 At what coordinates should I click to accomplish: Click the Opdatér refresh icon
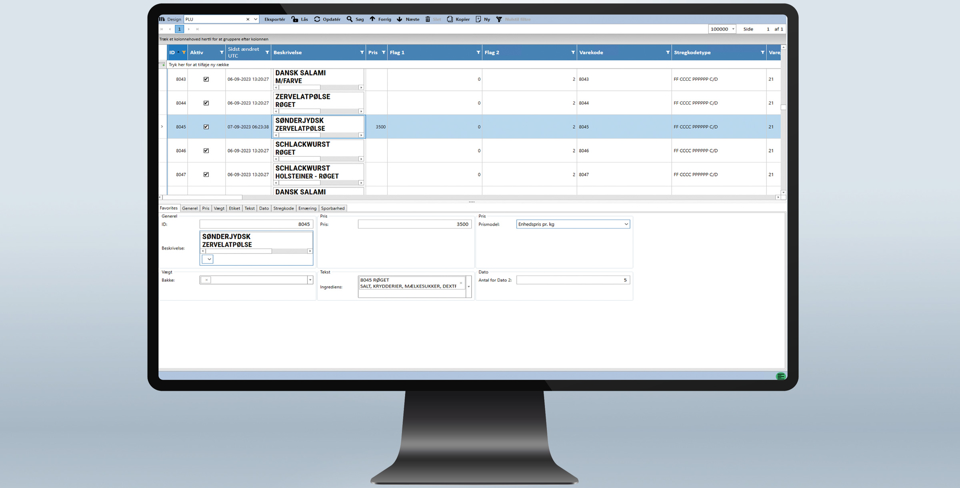click(x=317, y=19)
